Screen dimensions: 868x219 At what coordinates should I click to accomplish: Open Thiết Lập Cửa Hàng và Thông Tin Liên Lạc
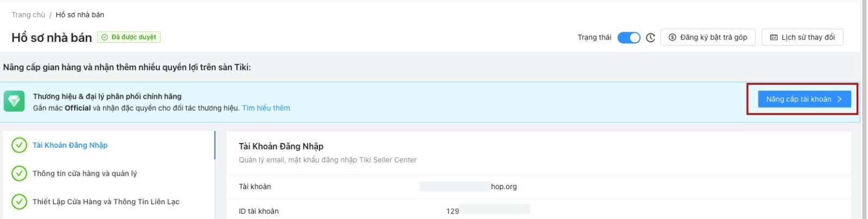pyautogui.click(x=106, y=202)
